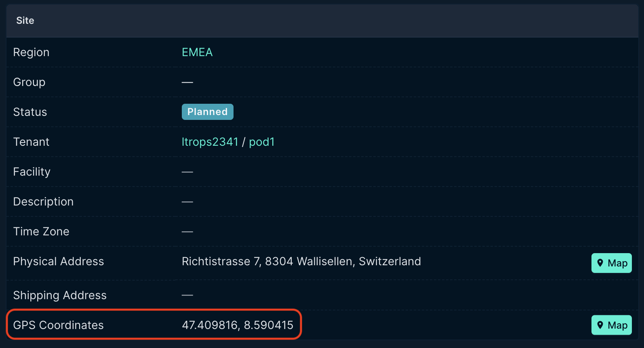Click the Physical Address label

pyautogui.click(x=59, y=262)
